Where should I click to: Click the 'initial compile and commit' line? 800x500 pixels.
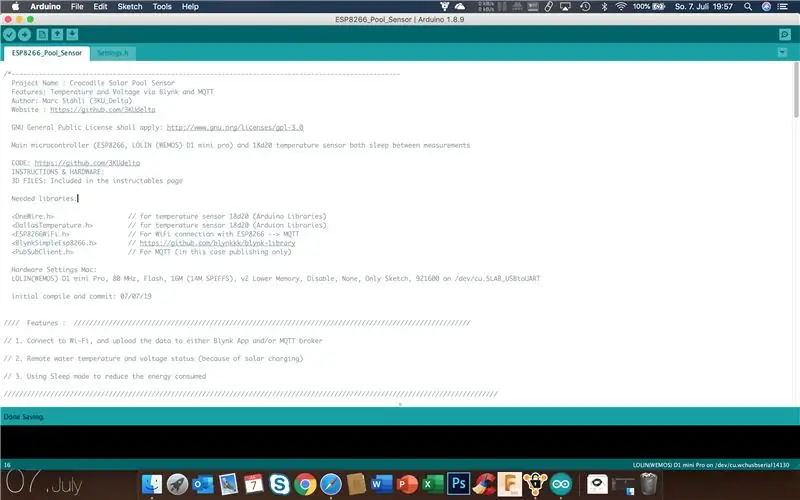point(81,296)
